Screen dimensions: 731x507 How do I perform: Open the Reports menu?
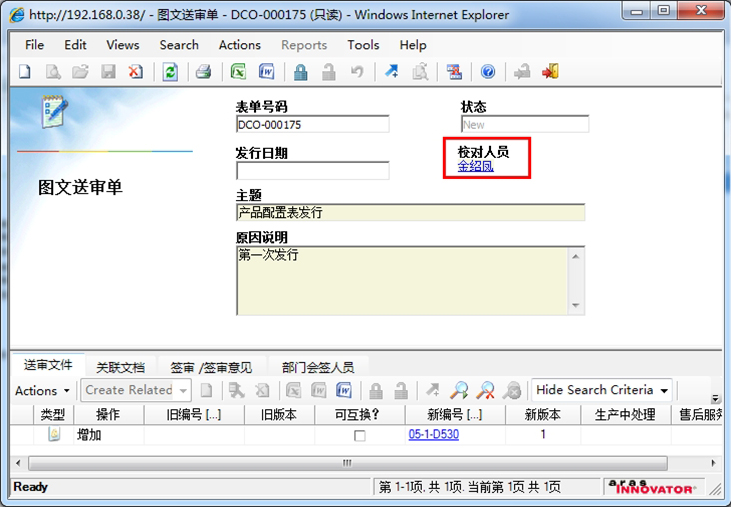coord(304,45)
